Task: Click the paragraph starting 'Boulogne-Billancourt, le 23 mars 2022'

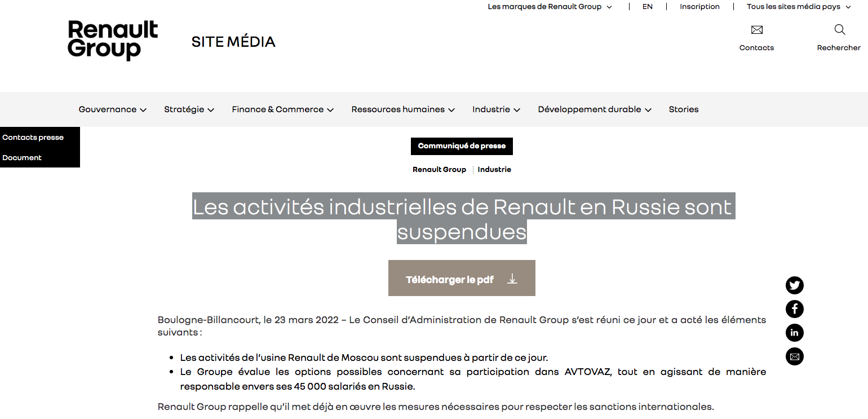Action: tap(462, 326)
